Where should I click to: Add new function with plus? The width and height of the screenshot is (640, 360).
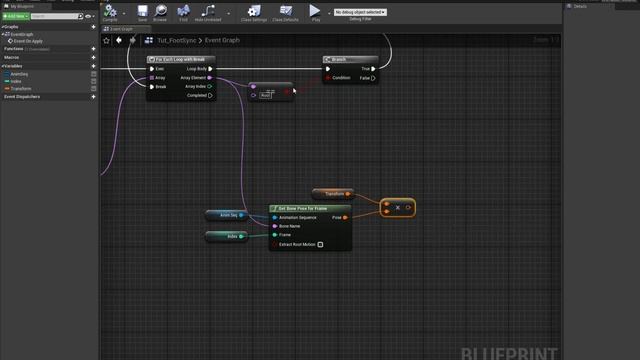click(x=93, y=49)
